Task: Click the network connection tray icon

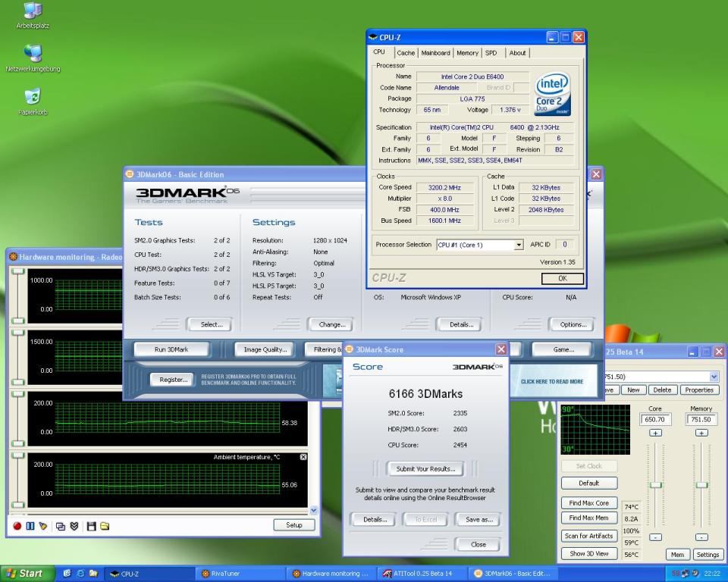Action: [x=686, y=574]
